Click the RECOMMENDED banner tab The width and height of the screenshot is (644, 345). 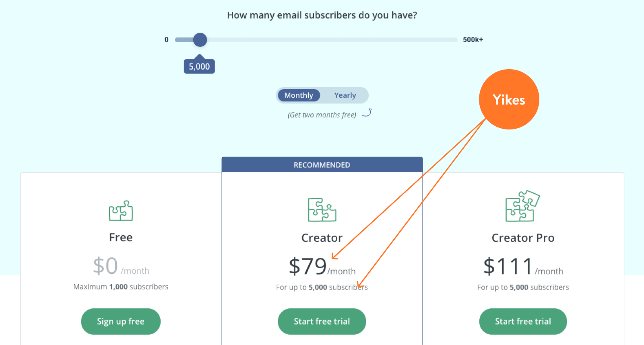coord(322,165)
